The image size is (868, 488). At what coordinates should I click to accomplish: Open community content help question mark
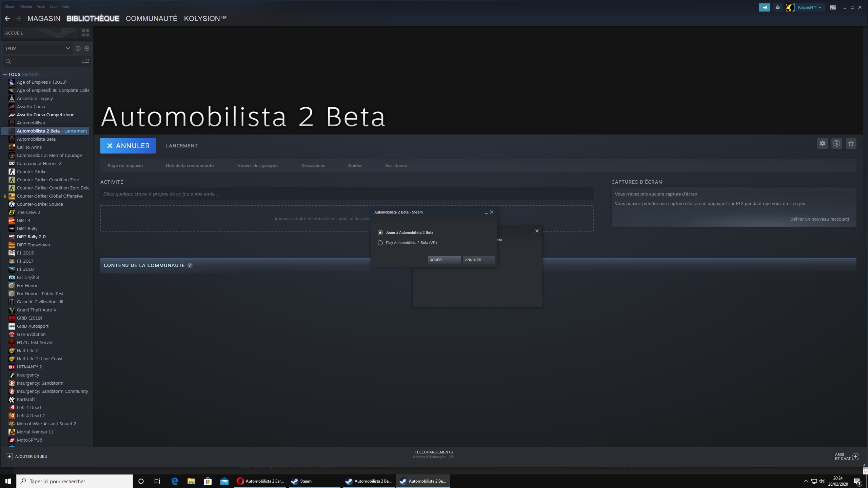[x=190, y=265]
